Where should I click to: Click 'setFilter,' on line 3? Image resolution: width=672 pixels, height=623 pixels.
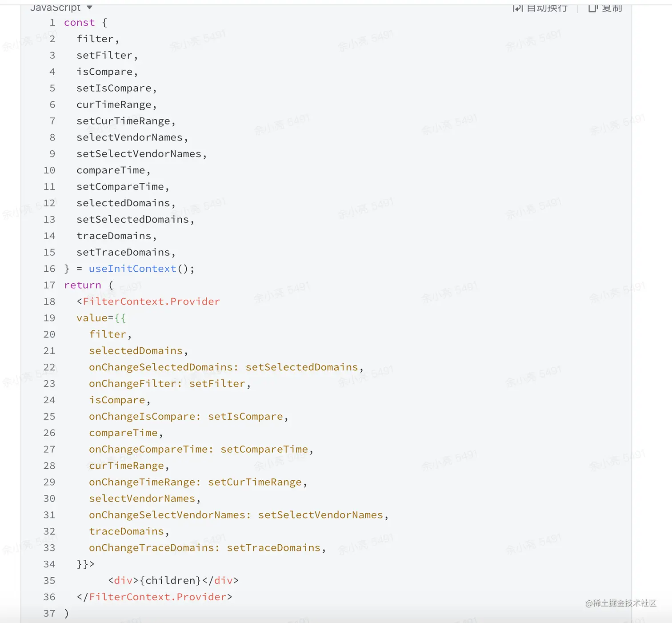click(107, 56)
